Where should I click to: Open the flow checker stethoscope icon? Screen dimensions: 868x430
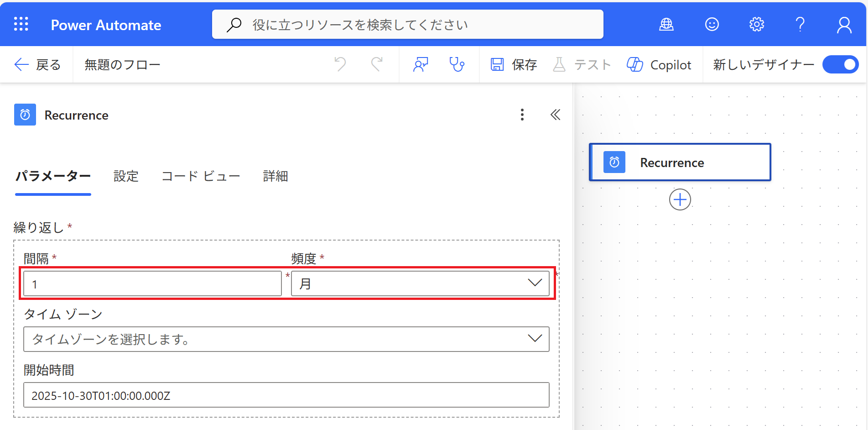[457, 64]
